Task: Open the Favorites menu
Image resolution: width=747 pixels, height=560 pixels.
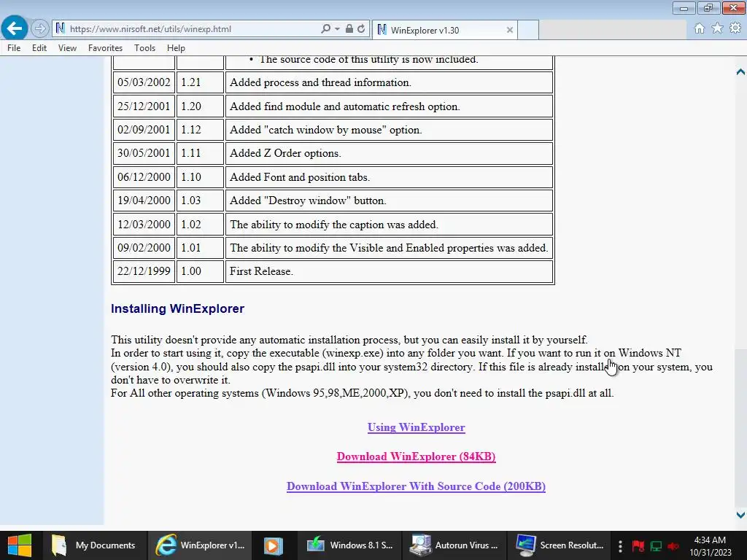Action: click(x=105, y=48)
